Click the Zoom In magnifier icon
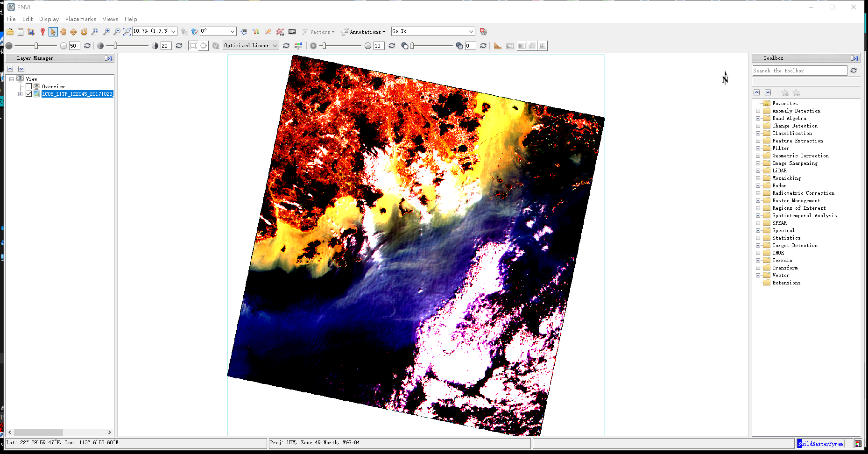 (x=106, y=31)
